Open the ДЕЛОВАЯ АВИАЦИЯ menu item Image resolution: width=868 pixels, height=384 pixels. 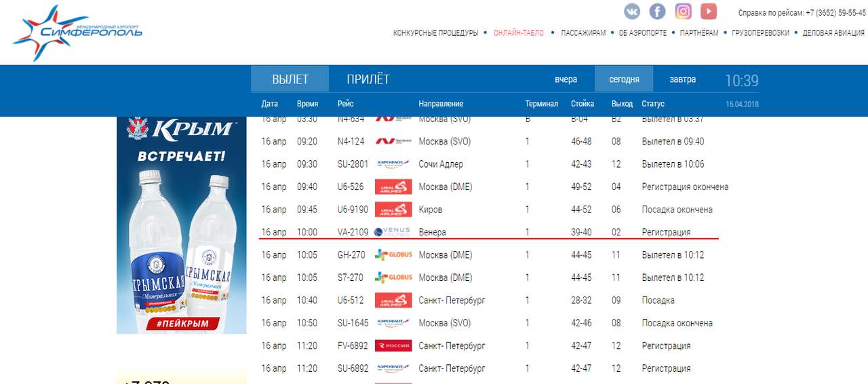[x=833, y=33]
